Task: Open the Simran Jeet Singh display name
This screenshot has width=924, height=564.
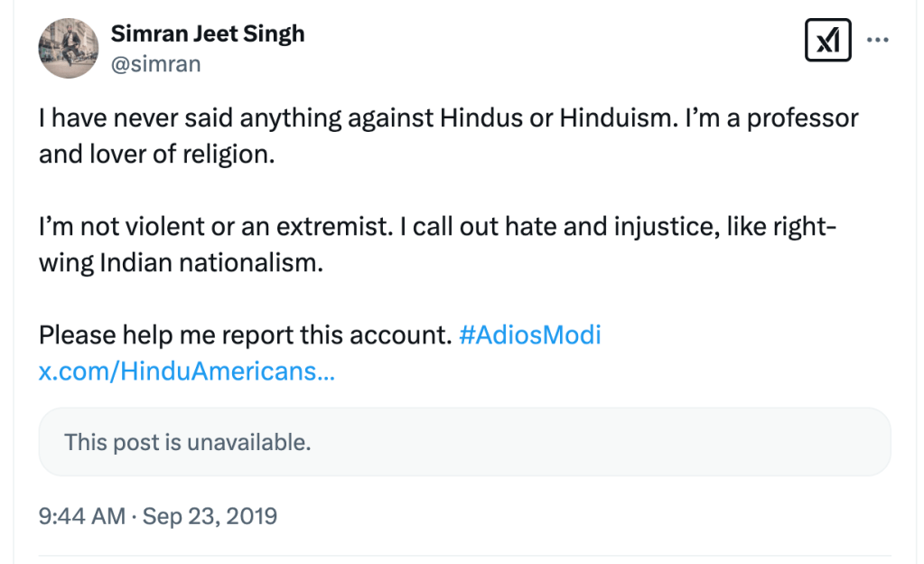Action: 207,34
